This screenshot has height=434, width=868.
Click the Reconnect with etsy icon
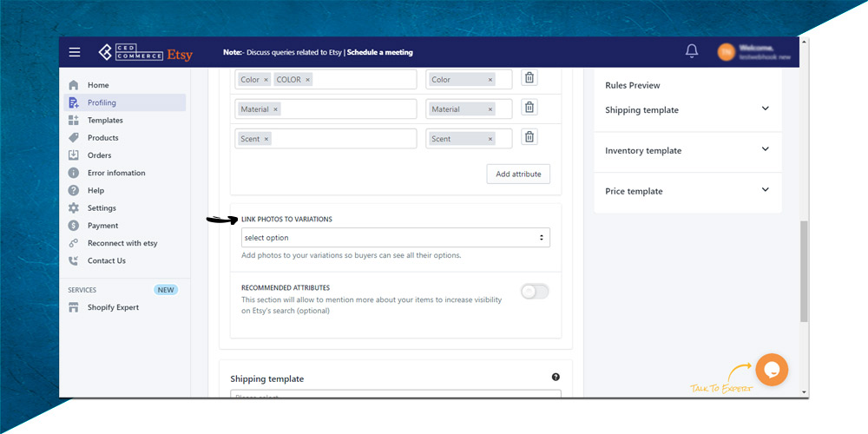tap(74, 243)
